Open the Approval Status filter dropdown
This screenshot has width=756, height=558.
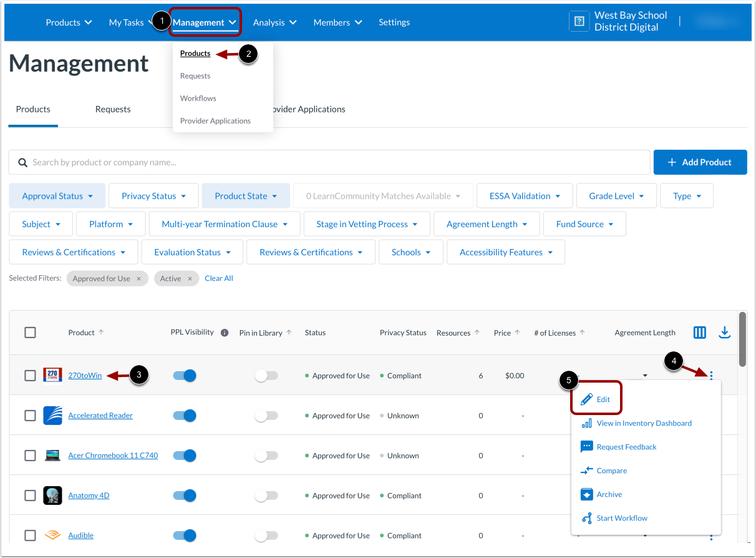pyautogui.click(x=57, y=195)
